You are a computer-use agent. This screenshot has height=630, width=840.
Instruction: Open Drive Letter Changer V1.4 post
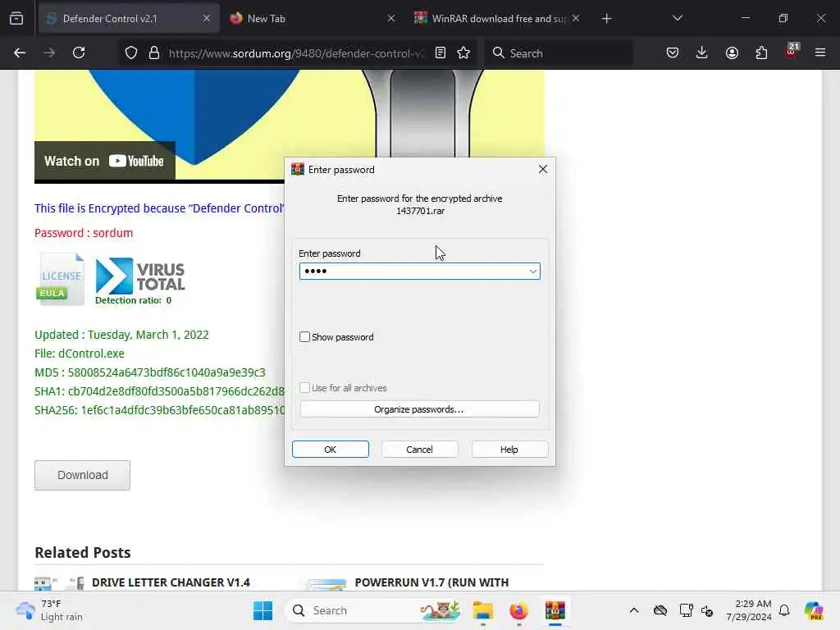171,582
